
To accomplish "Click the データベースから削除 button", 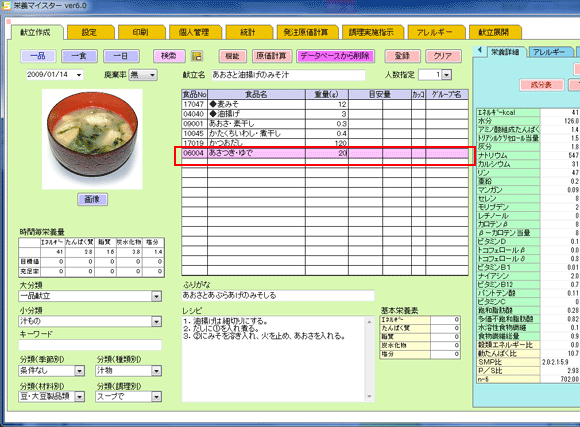I will click(x=335, y=56).
